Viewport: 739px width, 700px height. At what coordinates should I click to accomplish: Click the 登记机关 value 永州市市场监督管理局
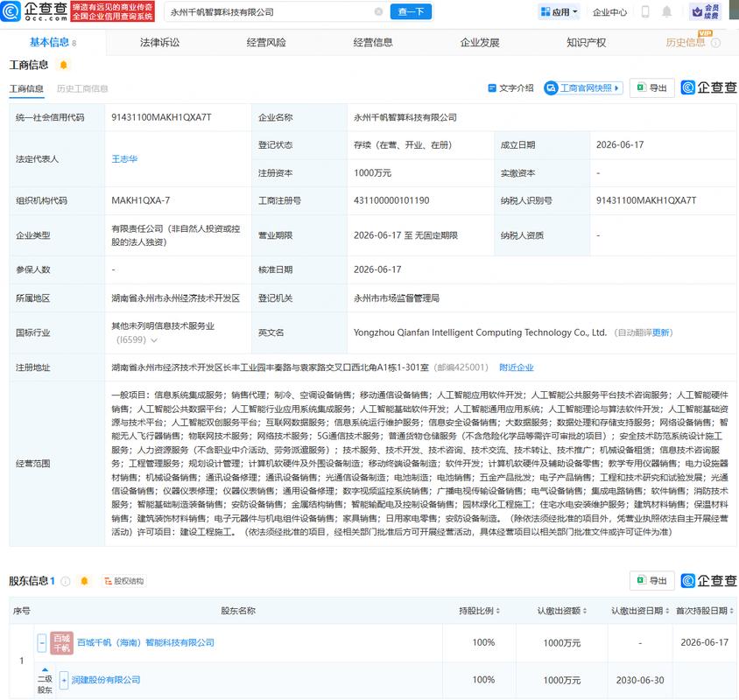pyautogui.click(x=397, y=298)
